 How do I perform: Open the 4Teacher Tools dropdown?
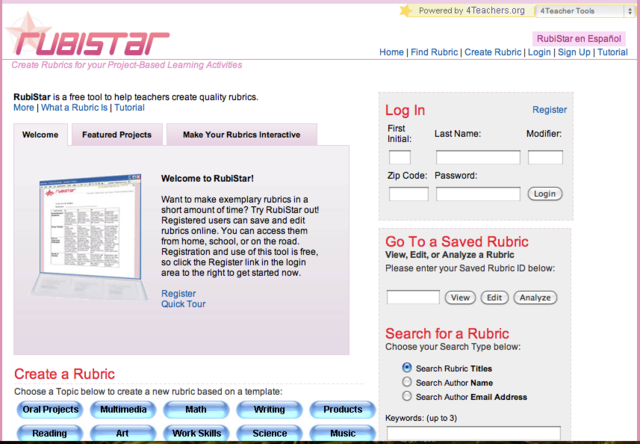[x=585, y=11]
